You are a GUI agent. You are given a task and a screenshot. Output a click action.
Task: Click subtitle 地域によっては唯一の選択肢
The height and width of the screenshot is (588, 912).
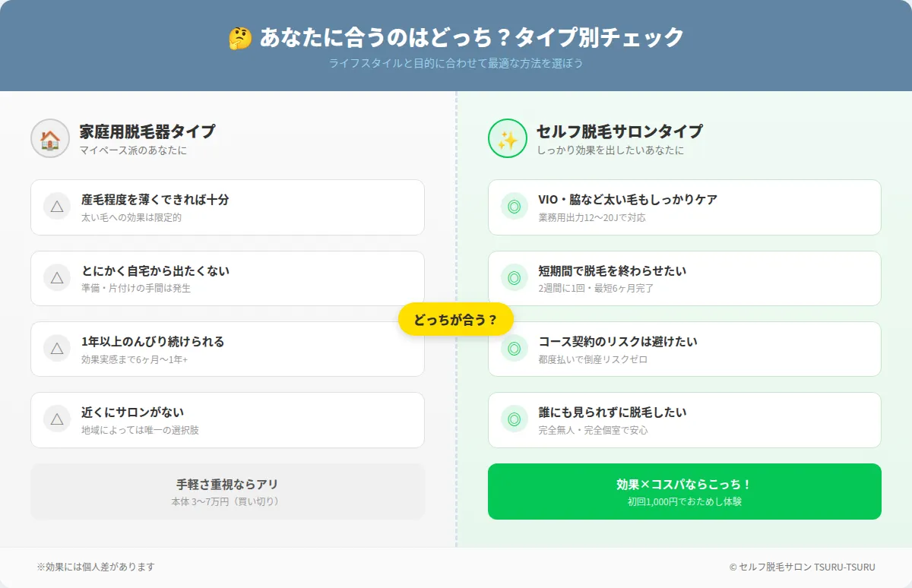pos(141,430)
